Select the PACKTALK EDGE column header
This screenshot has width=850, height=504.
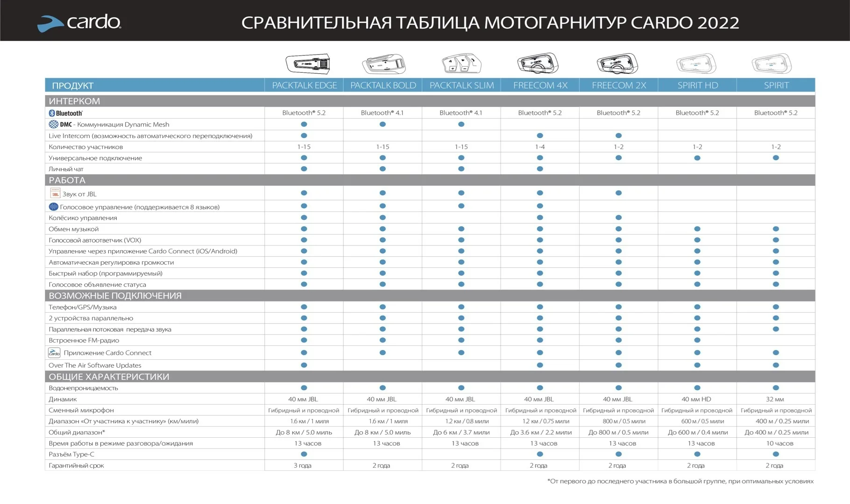point(305,85)
